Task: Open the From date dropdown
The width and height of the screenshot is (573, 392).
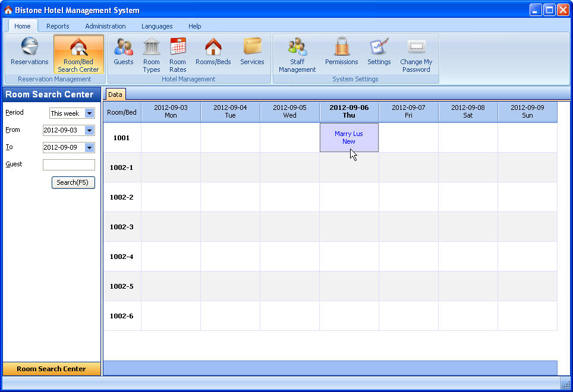Action: [x=90, y=131]
